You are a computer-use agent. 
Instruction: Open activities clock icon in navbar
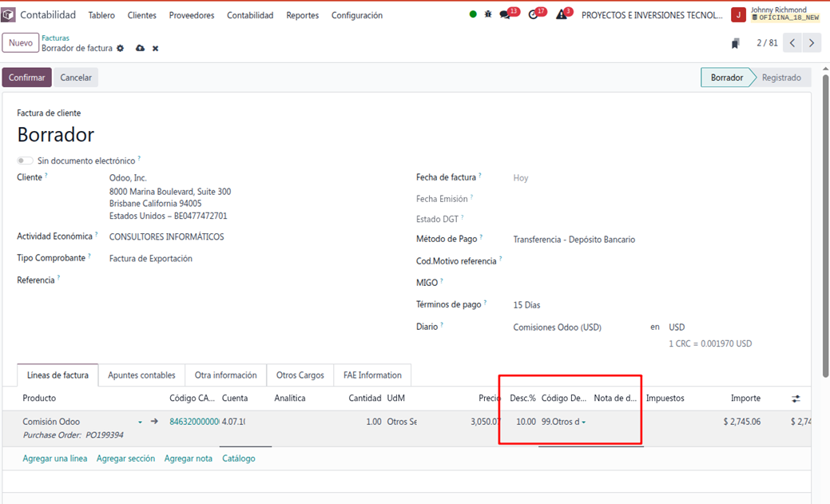(x=534, y=14)
